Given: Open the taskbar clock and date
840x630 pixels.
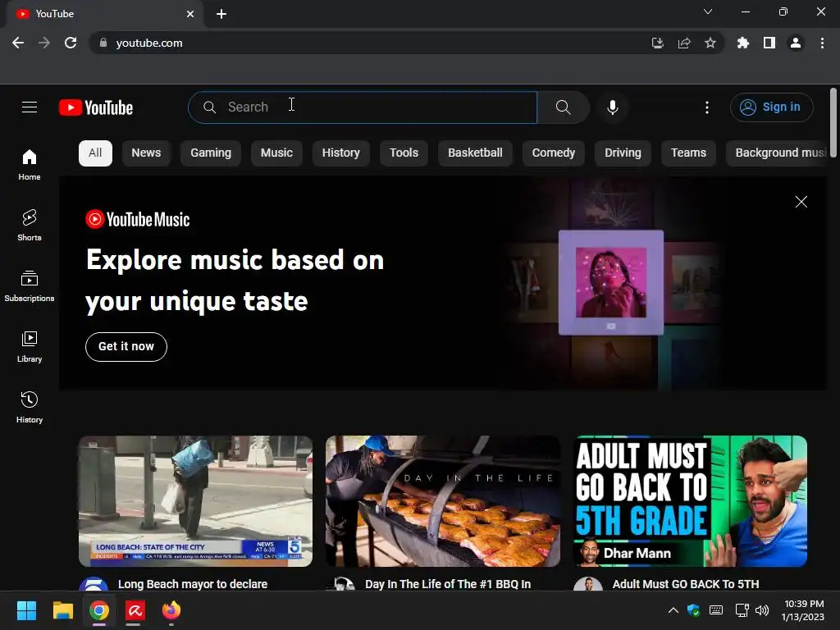Looking at the screenshot, I should click(803, 610).
